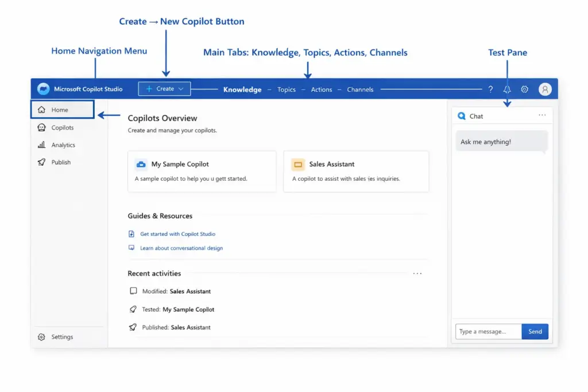
Task: Open Settings at sidebar bottom
Action: [x=63, y=336]
